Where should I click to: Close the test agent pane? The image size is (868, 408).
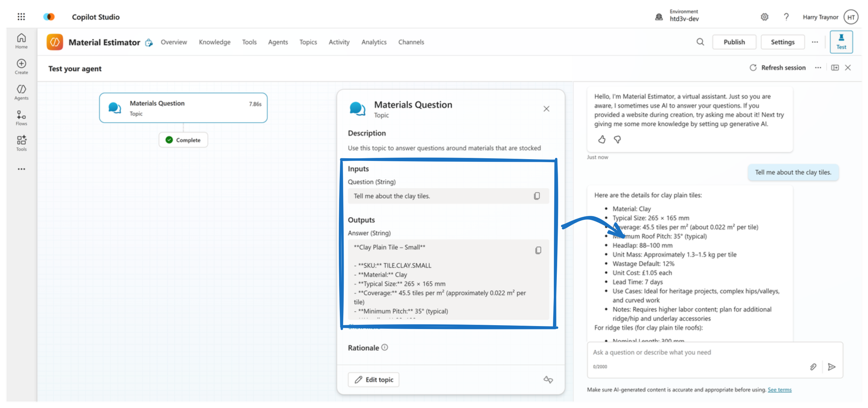[x=848, y=68]
